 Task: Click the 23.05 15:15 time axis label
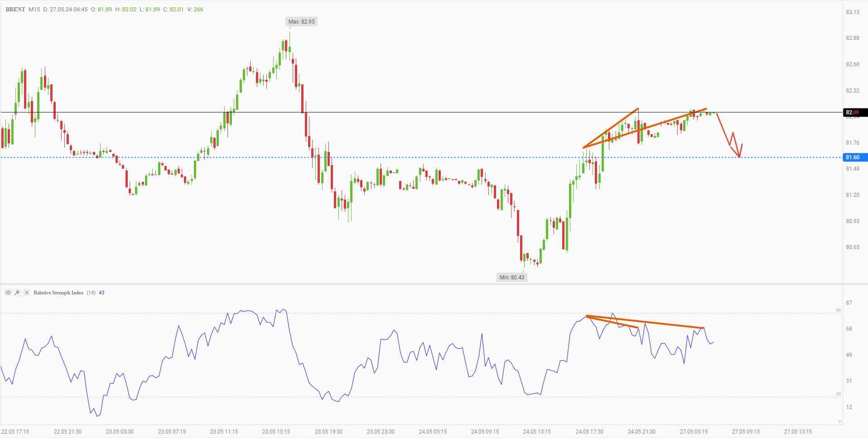click(276, 431)
